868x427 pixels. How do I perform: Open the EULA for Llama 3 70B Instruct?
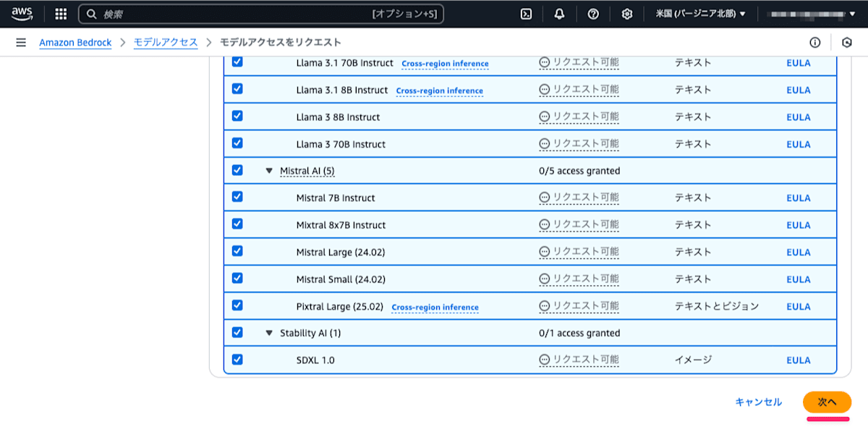coord(799,144)
